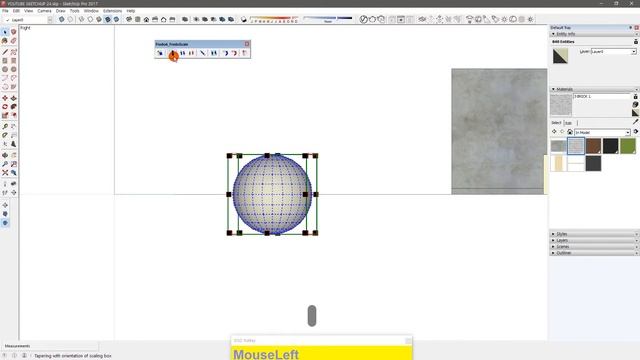Toggle the entity lock icon in Entity Info
This screenshot has height=360, width=640.
[x=636, y=42]
